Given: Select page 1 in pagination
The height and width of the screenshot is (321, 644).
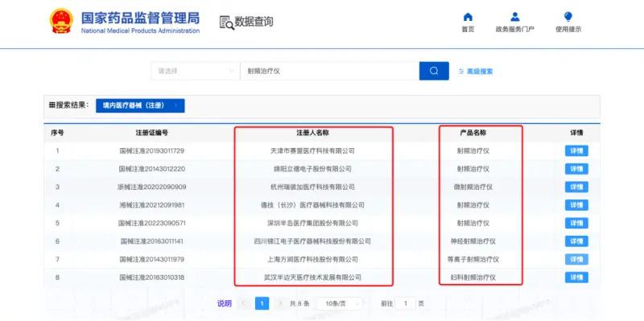Looking at the screenshot, I should click(262, 304).
